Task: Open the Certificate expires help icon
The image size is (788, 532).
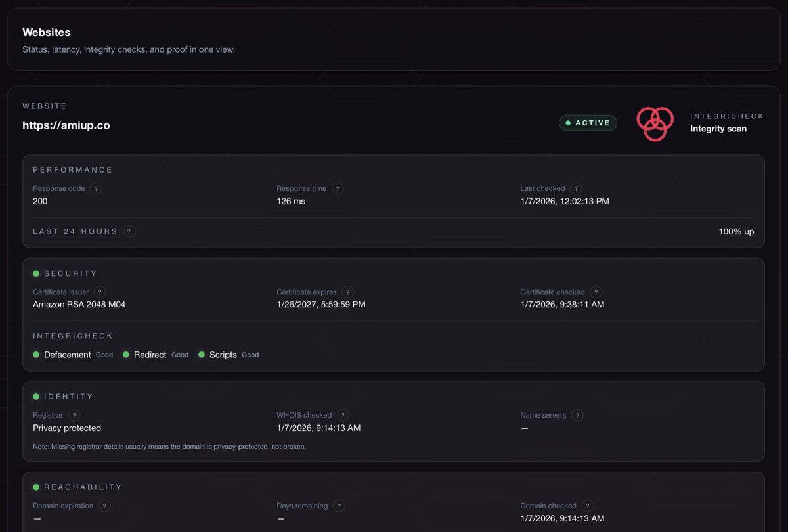Action: [348, 292]
